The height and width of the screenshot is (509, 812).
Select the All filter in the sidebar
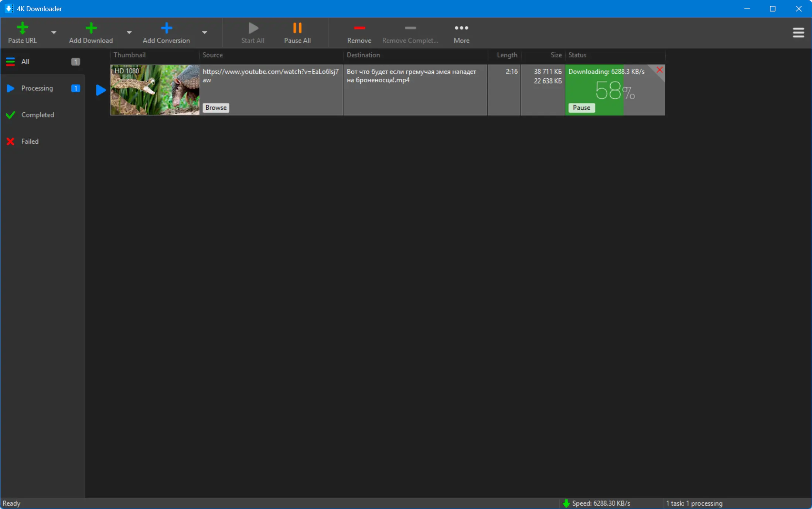25,62
